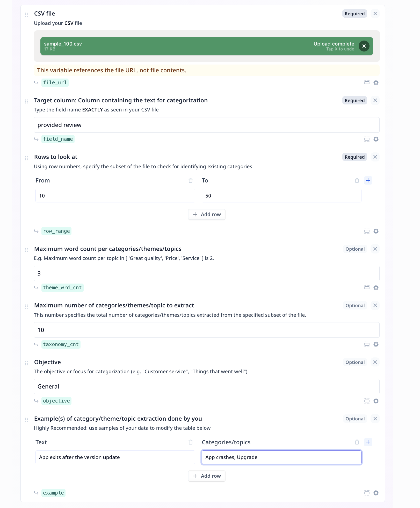Viewport: 420px width, 508px height.
Task: Grab the drag handle of Maximum word count
Action: click(x=26, y=250)
